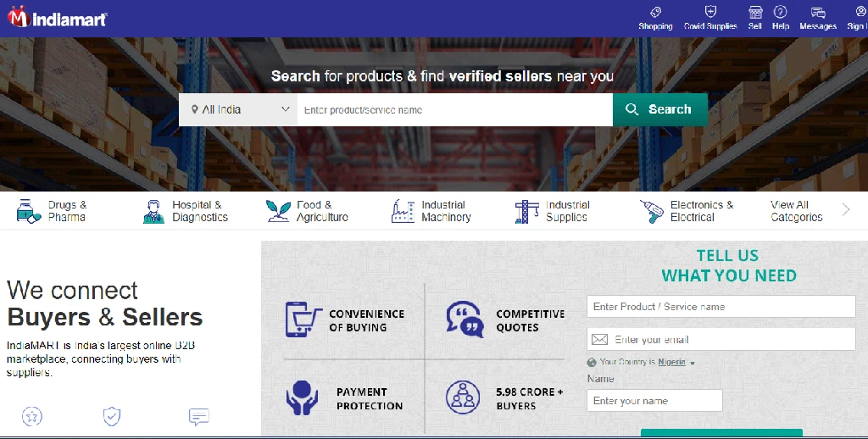868x439 pixels.
Task: Focus the Enter Product / Service name field
Action: coord(721,306)
